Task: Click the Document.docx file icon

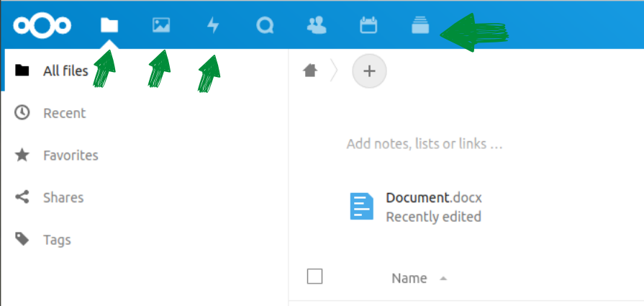Action: click(361, 206)
